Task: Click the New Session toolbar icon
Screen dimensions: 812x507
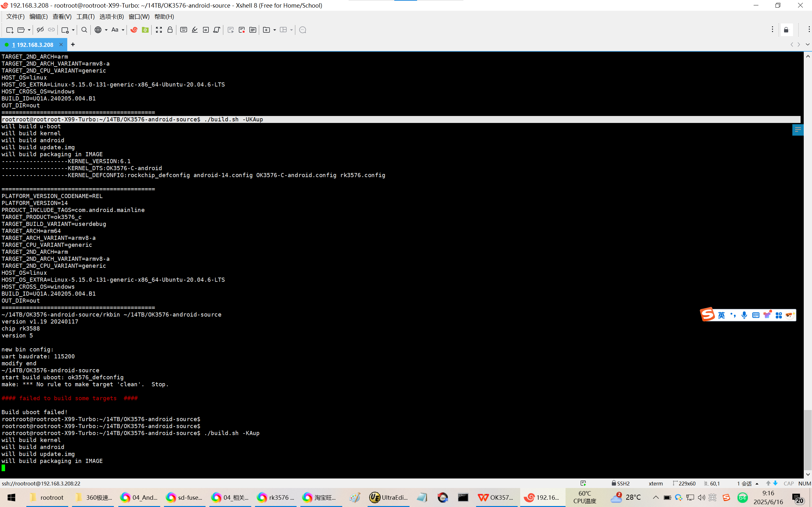Action: pos(10,30)
